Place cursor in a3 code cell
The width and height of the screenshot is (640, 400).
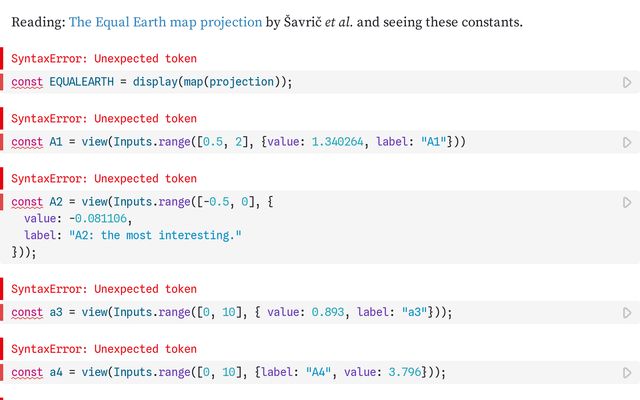pyautogui.click(x=320, y=312)
